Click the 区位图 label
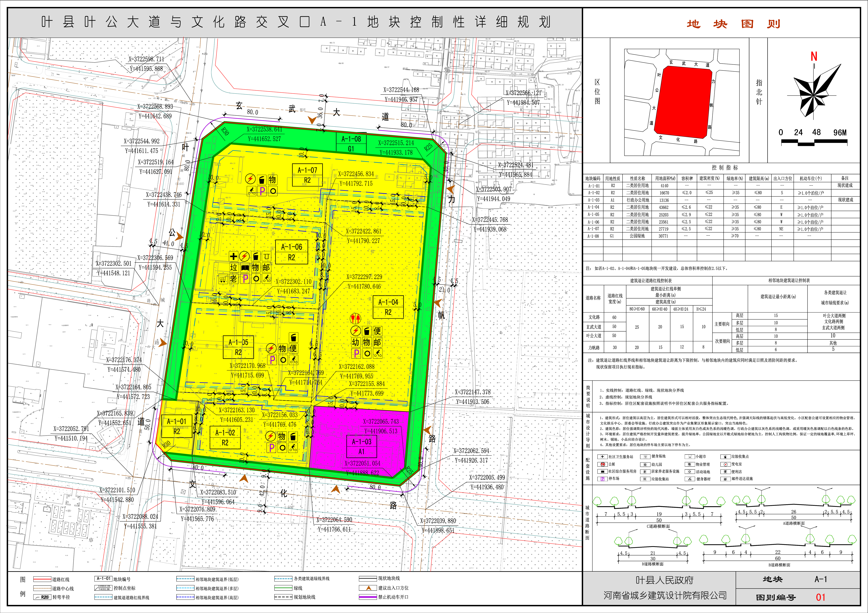 point(597,91)
